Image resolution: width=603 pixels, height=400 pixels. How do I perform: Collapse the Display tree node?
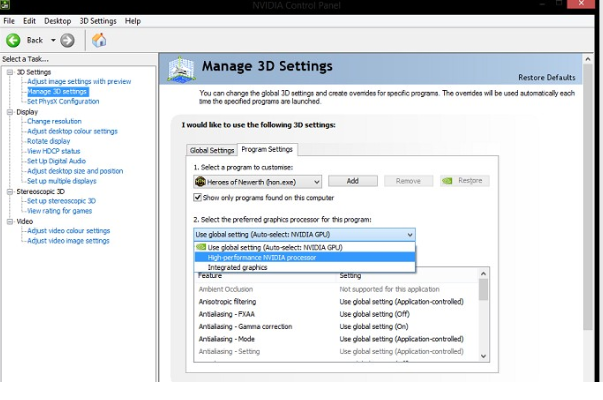(10, 112)
